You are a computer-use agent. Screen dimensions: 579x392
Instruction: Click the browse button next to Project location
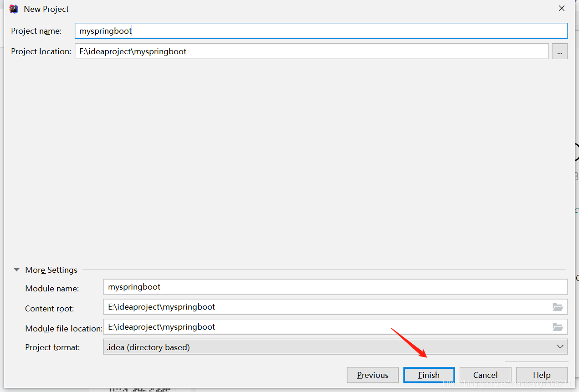(x=559, y=51)
